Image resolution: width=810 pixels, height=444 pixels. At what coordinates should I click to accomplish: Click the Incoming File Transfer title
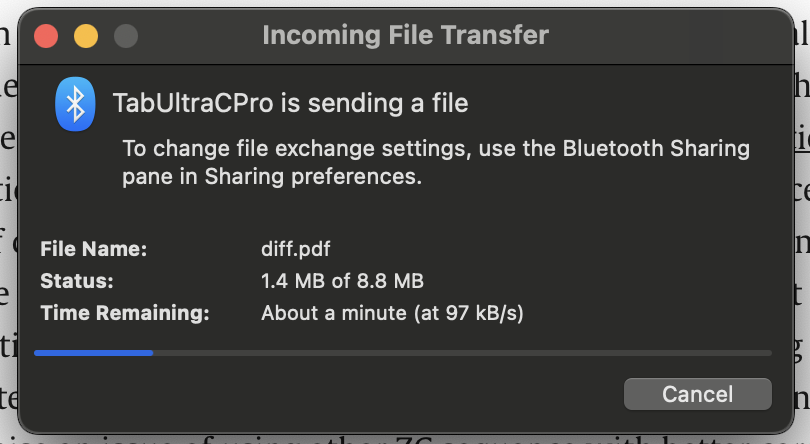[405, 36]
